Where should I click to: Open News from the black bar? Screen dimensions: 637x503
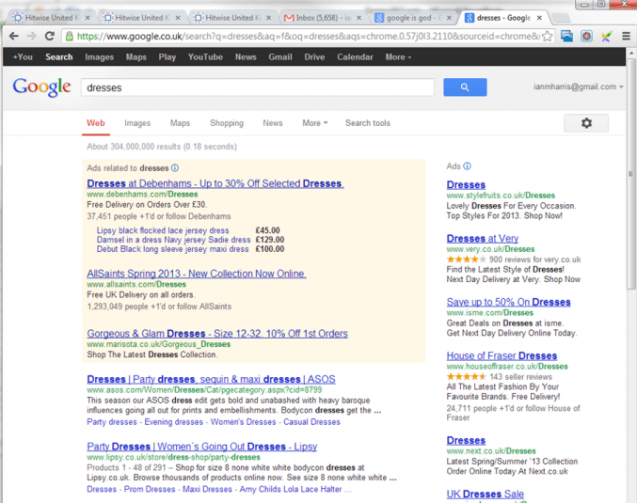click(x=245, y=57)
